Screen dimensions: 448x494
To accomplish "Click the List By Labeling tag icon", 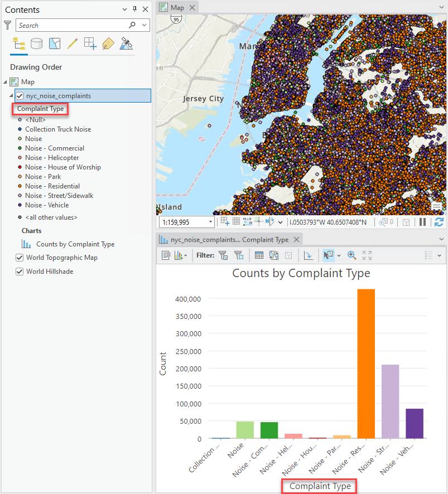I will coord(108,43).
